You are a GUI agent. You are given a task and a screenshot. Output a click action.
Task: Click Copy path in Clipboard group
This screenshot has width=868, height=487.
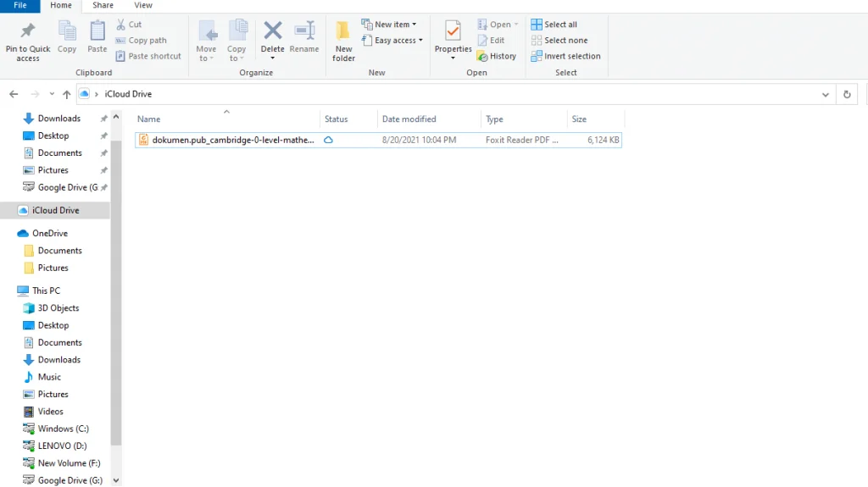click(142, 41)
